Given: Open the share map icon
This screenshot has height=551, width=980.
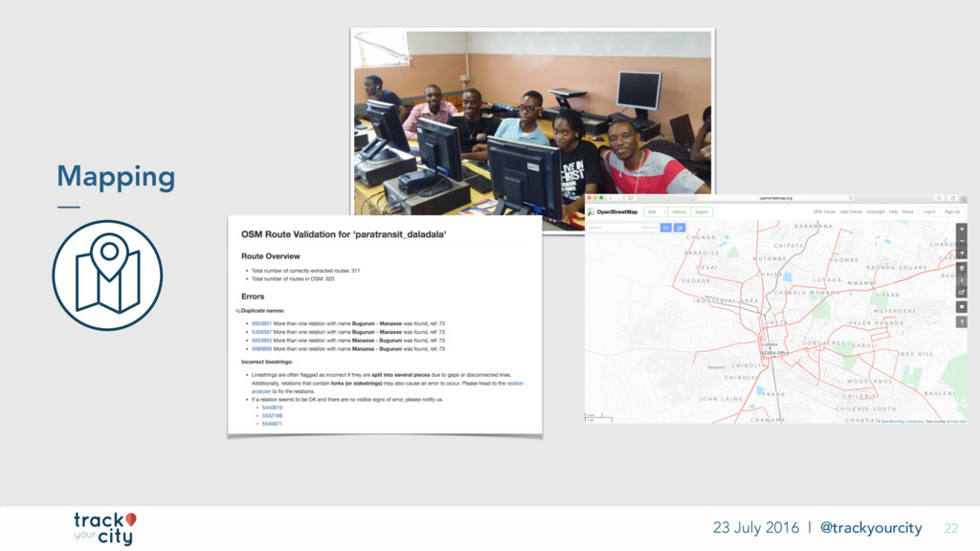Looking at the screenshot, I should tap(962, 292).
